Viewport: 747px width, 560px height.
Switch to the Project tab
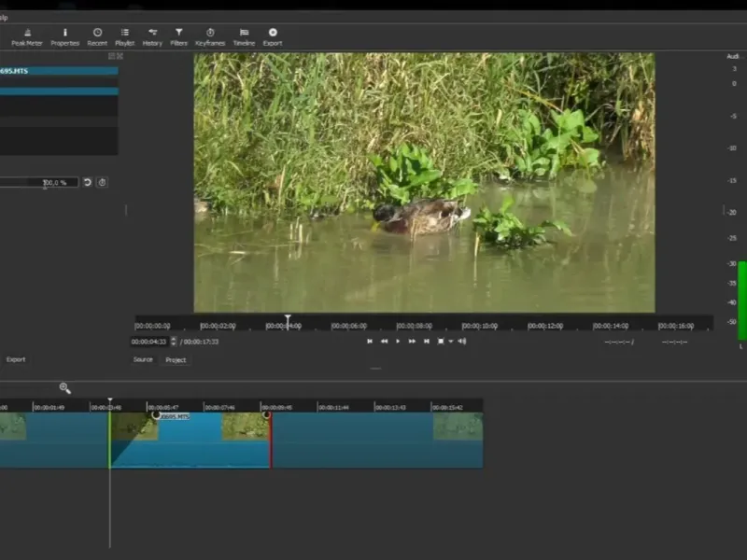pos(176,359)
